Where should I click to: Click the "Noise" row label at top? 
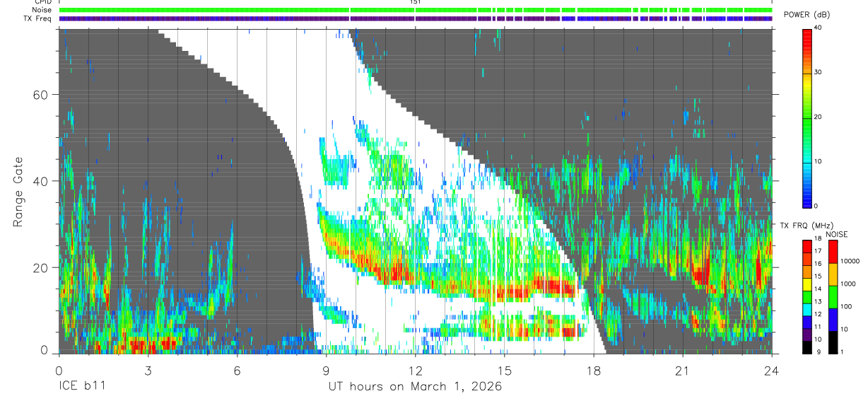pos(42,10)
